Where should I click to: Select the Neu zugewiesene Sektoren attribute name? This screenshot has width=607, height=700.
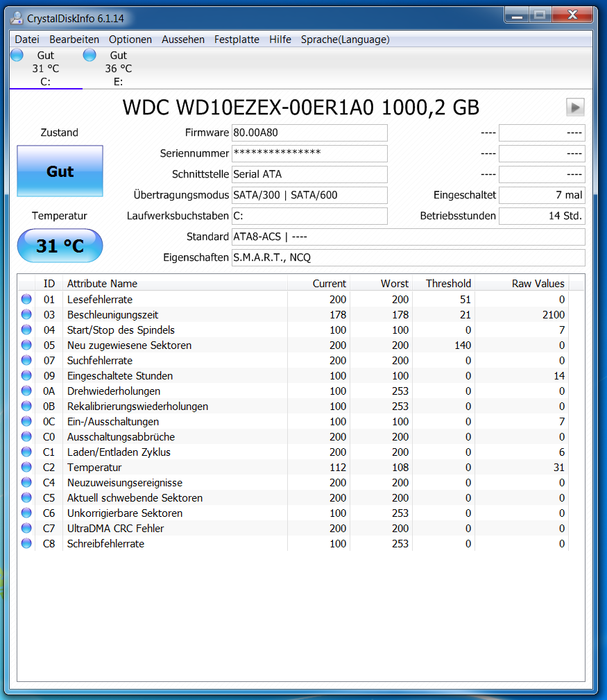click(x=130, y=345)
